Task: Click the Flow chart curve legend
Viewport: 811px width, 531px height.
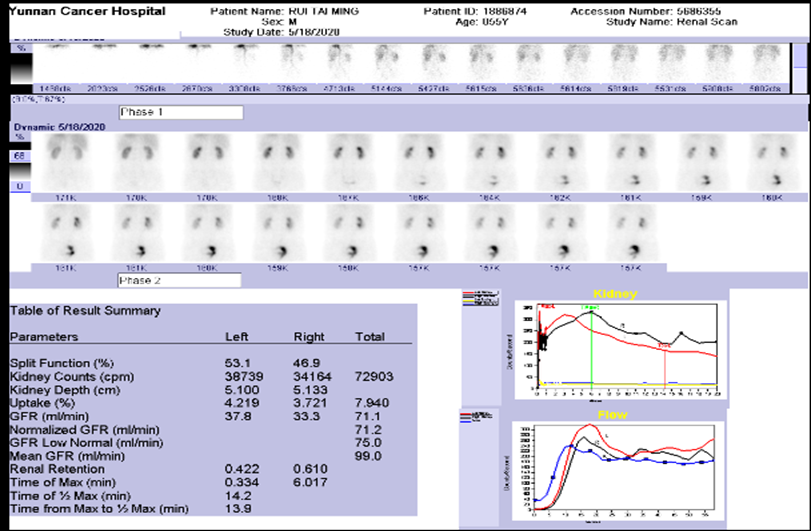Action: pos(477,416)
